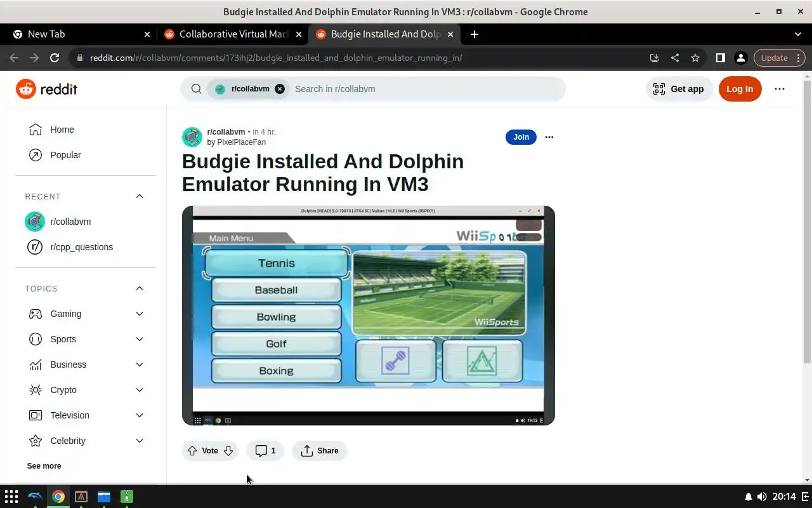Click the r/collabvm community avatar on post
This screenshot has width=812, height=508.
[x=192, y=137]
